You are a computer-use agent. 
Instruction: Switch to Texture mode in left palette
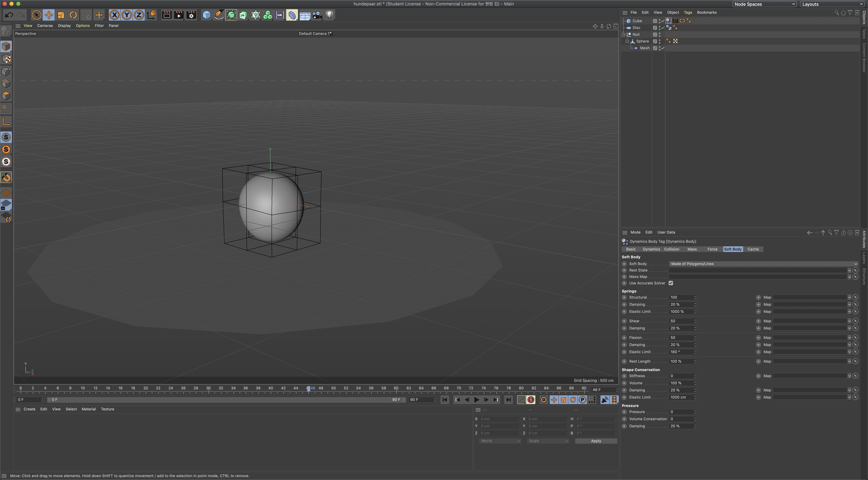6,59
